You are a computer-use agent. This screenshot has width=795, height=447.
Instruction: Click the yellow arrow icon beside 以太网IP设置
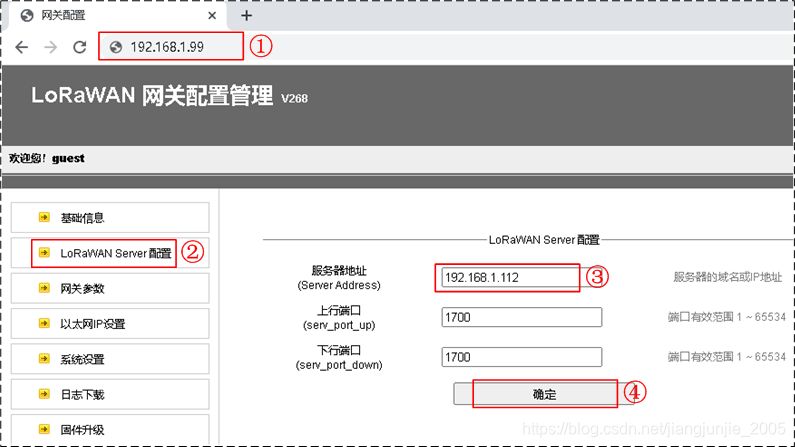[x=44, y=323]
